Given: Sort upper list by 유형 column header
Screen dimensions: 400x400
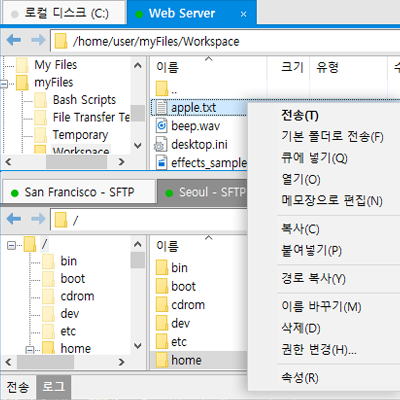Looking at the screenshot, I should [x=349, y=67].
